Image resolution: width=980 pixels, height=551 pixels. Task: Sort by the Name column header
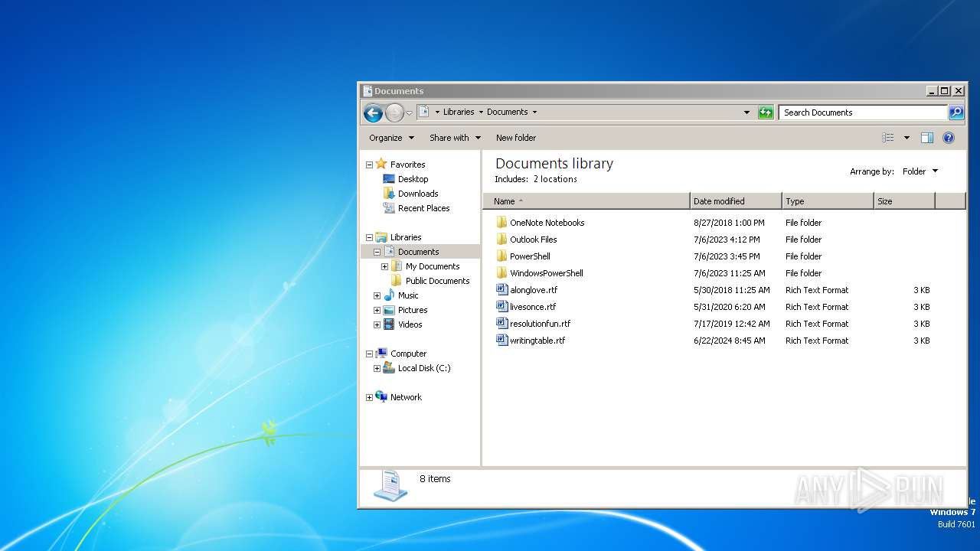click(x=586, y=201)
